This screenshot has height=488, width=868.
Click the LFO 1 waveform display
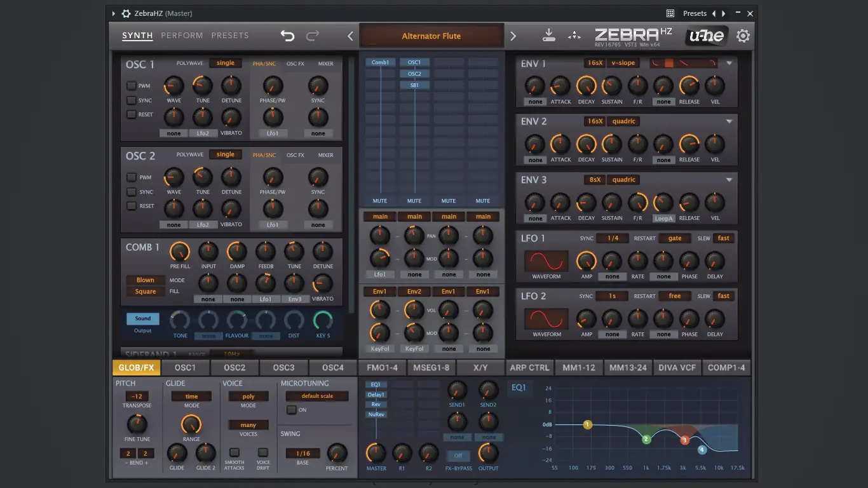[546, 261]
